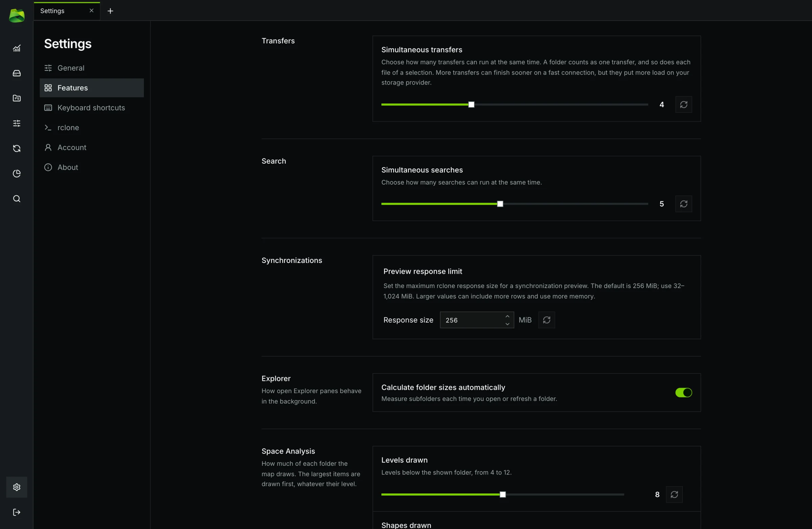Open the folder explorer icon in sidebar
This screenshot has height=529, width=812.
click(x=17, y=98)
